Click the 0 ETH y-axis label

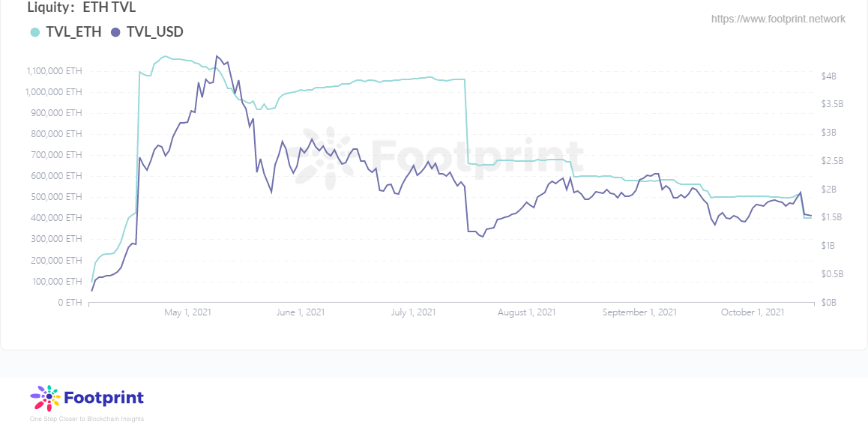[70, 303]
